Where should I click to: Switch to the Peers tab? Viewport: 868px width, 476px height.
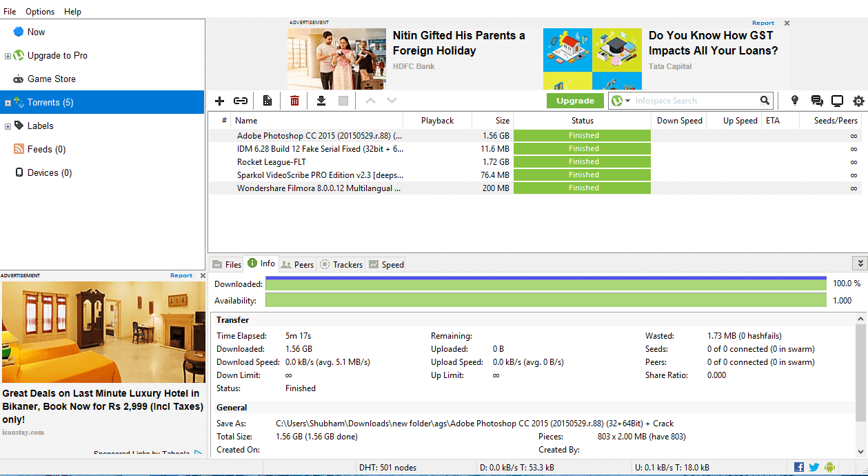pyautogui.click(x=298, y=264)
